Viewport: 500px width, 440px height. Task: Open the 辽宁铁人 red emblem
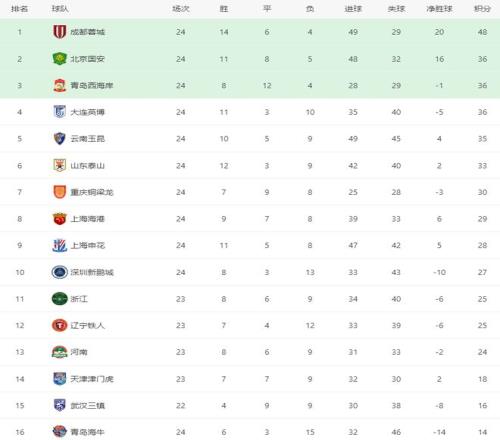(60, 325)
